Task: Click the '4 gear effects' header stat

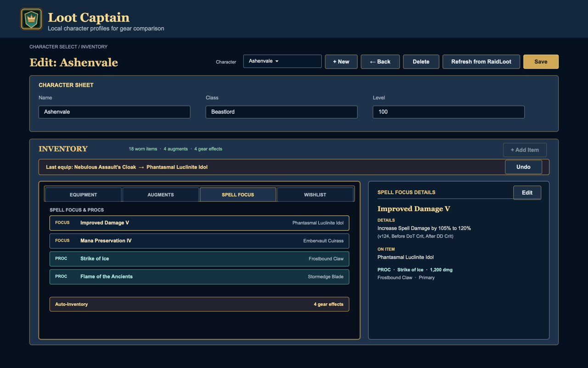Action: pyautogui.click(x=208, y=149)
